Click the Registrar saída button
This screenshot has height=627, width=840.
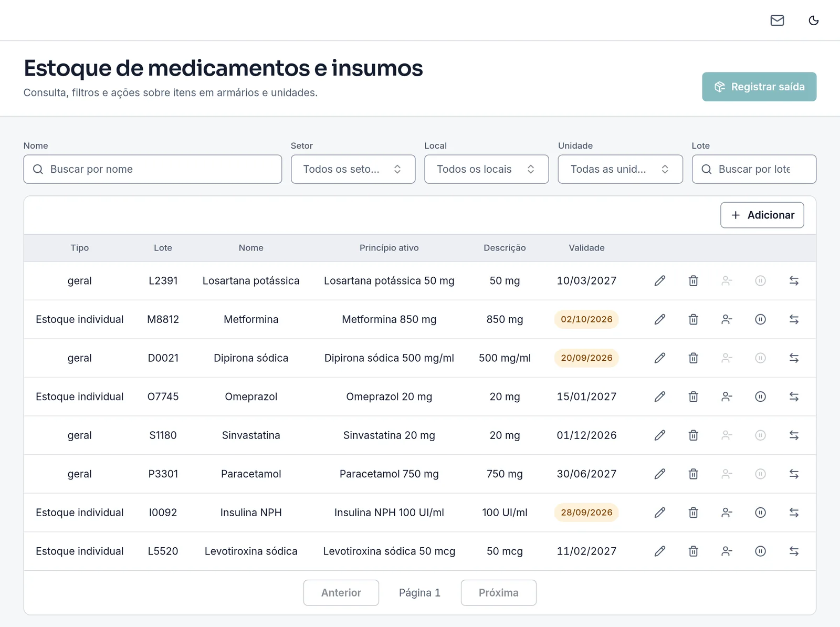point(759,87)
